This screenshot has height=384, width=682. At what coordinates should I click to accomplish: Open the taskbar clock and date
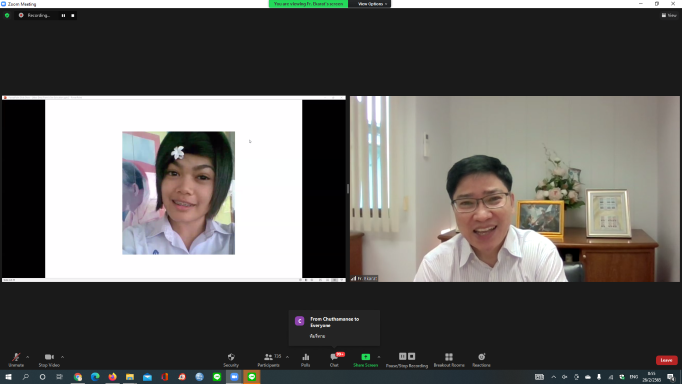point(652,377)
